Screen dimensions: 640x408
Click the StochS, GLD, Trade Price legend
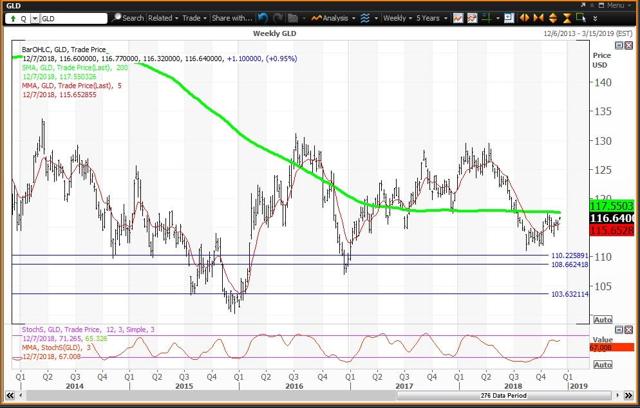click(x=88, y=330)
